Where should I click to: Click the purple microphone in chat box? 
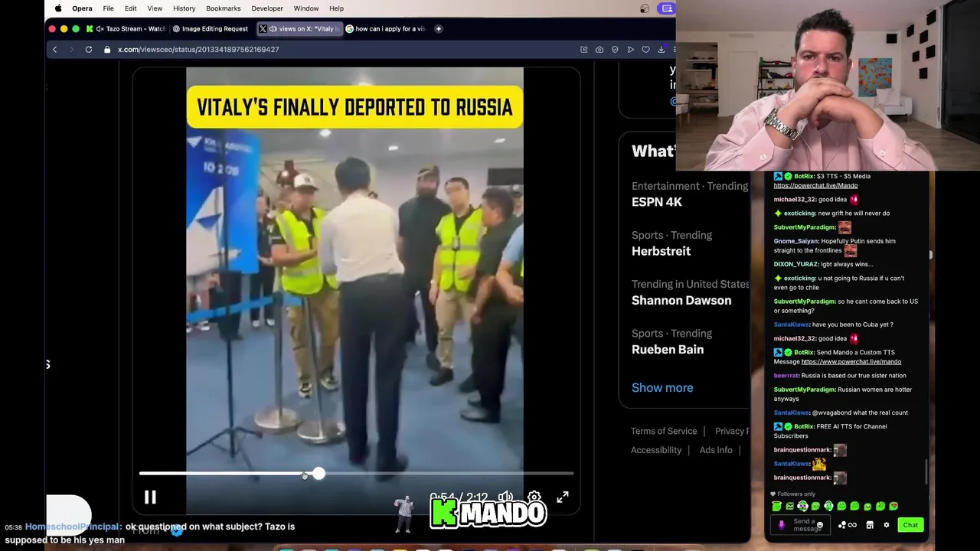(781, 525)
